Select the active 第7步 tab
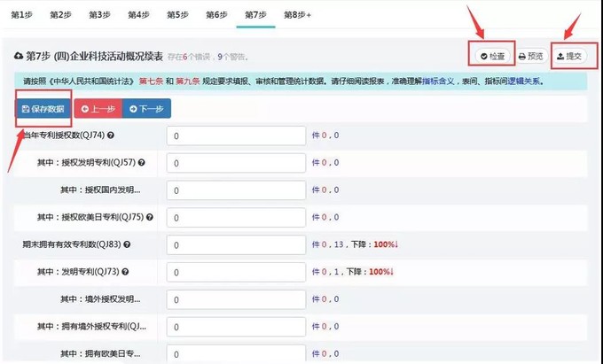 [255, 15]
